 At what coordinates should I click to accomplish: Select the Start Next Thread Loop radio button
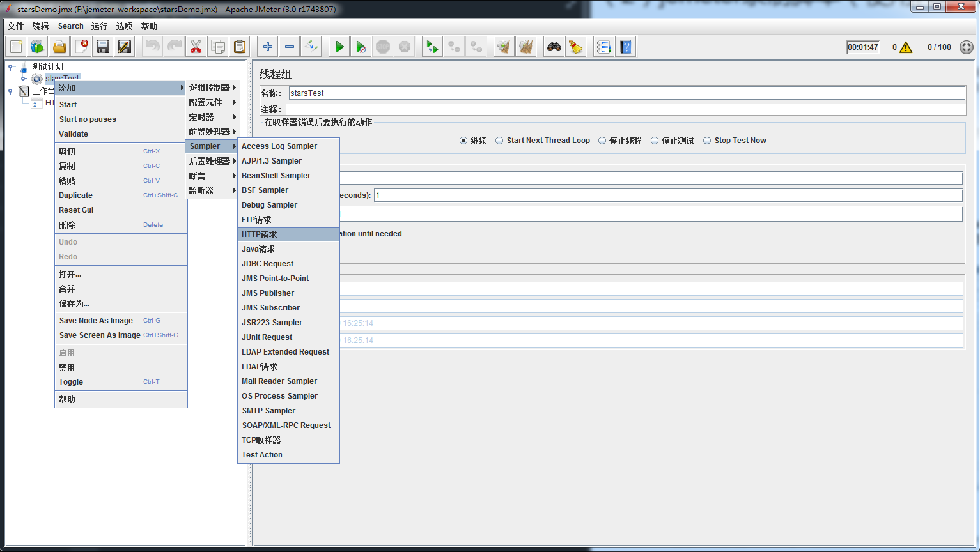[x=499, y=141]
